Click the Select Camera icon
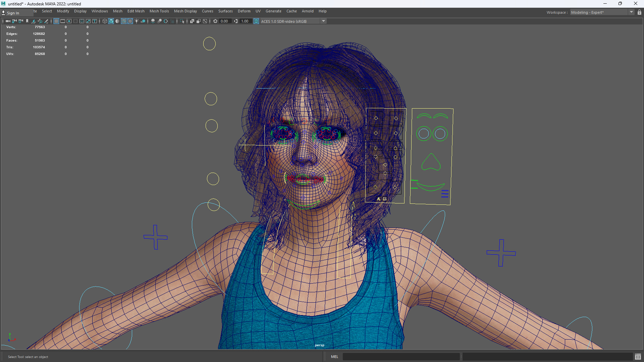This screenshot has width=644, height=362. (x=8, y=21)
